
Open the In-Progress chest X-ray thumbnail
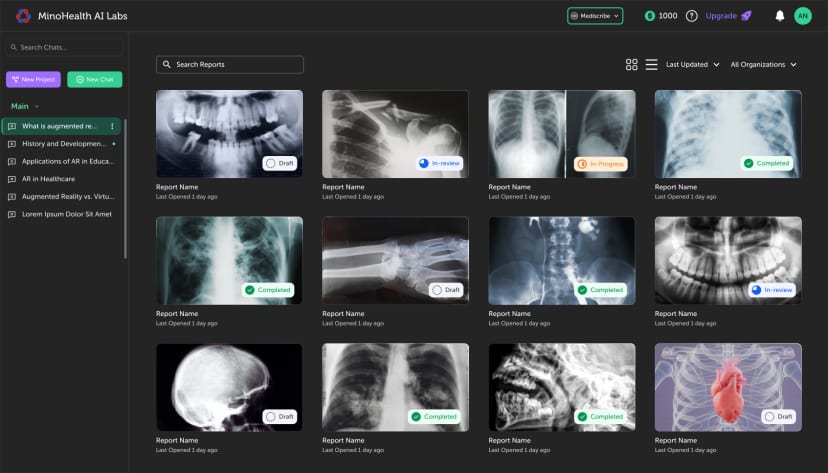562,134
